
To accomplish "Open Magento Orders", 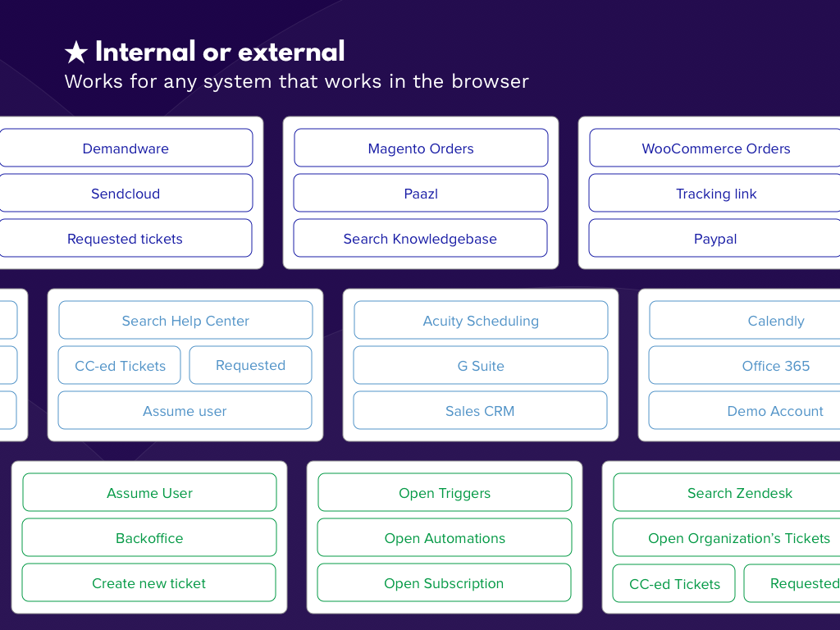I will [x=421, y=148].
